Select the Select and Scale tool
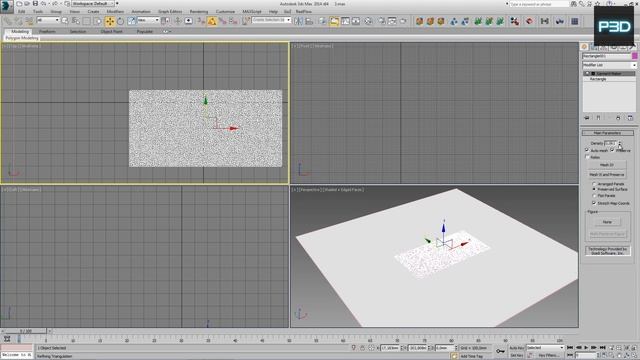Image resolution: width=640 pixels, height=360 pixels. pos(131,21)
